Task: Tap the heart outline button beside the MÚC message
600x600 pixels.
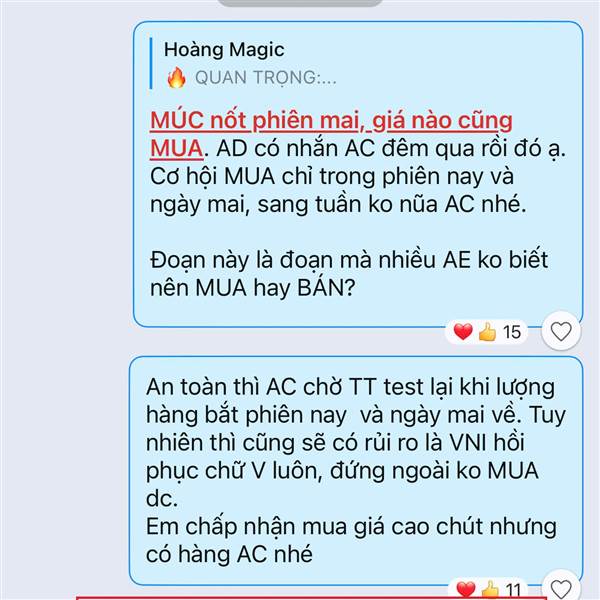Action: coord(561,331)
